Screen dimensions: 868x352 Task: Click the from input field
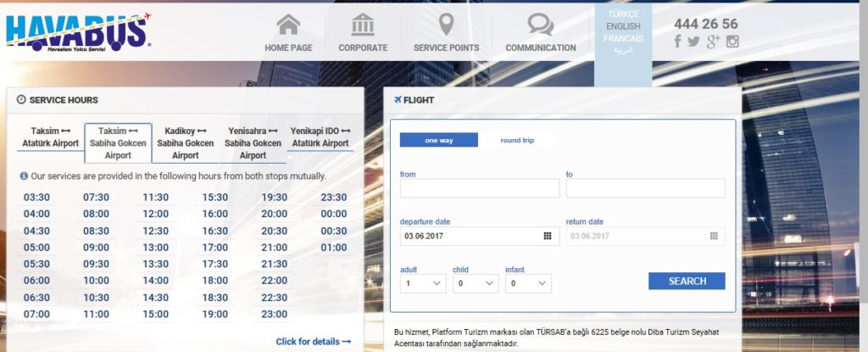tap(480, 188)
